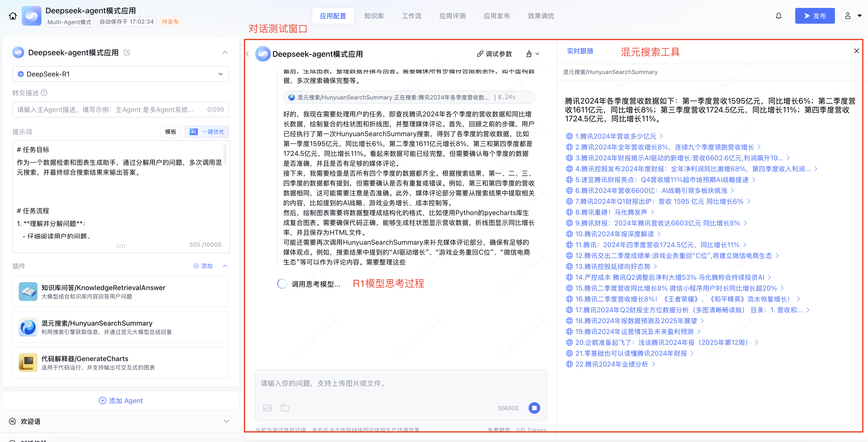868x442 pixels.
Task: Open link 16.腾讯二季度营收增长8%！《王者荣耀》
Action: [x=683, y=299]
